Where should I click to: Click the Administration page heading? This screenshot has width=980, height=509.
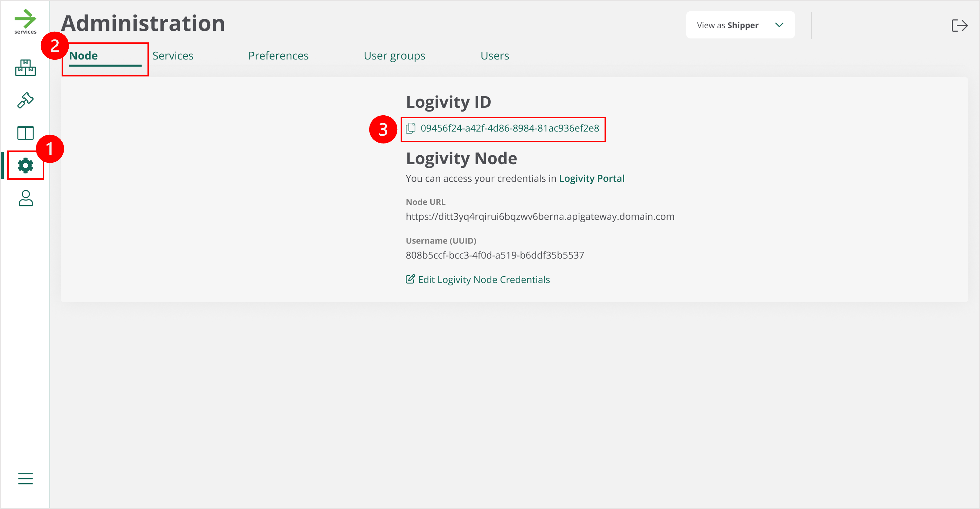[143, 23]
